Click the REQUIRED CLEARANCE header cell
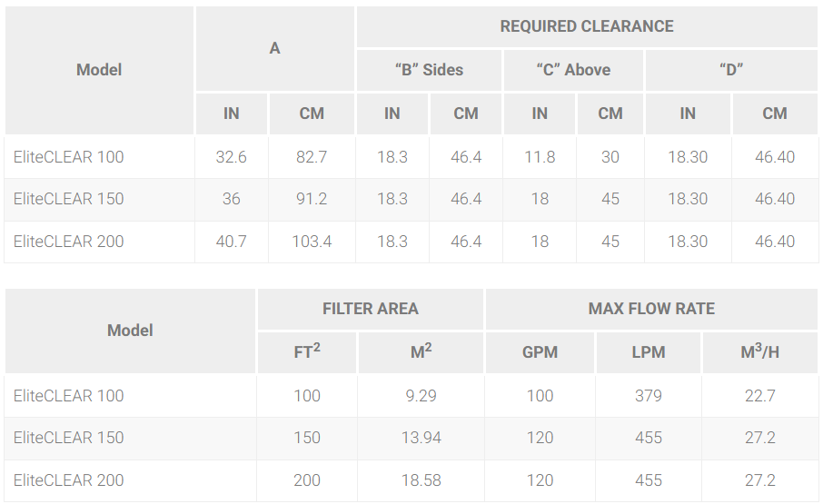Image resolution: width=823 pixels, height=504 pixels. 587,26
